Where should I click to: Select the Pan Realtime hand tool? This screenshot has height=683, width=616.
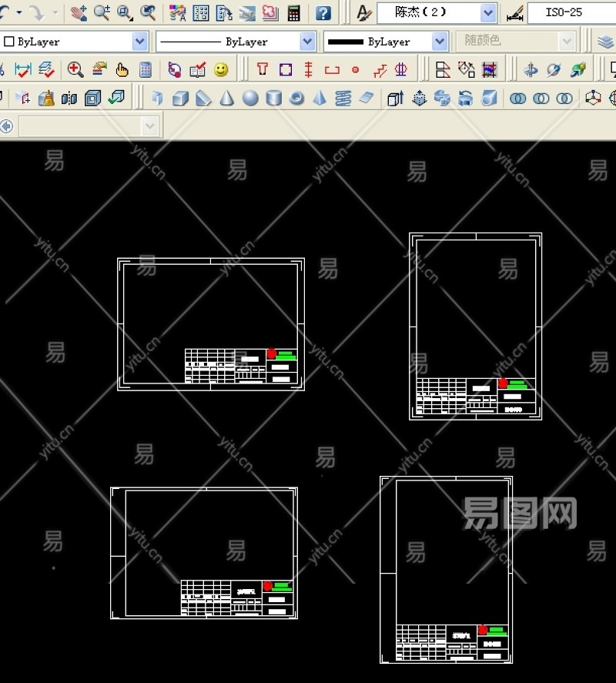[x=79, y=13]
